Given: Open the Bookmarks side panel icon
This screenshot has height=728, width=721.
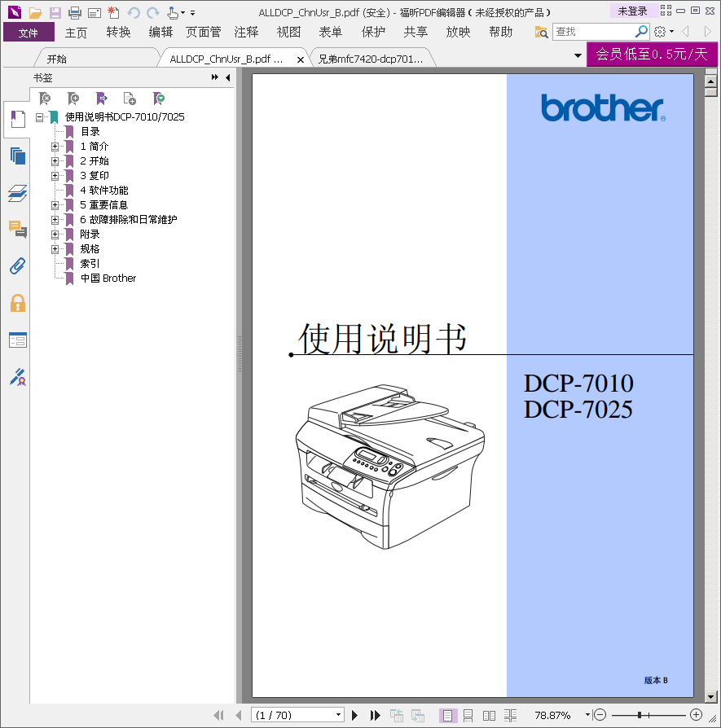Looking at the screenshot, I should pyautogui.click(x=18, y=120).
